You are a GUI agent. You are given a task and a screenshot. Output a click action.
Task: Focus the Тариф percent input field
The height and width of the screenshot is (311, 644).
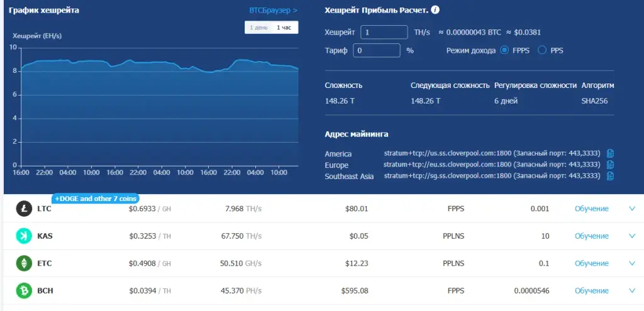(377, 50)
